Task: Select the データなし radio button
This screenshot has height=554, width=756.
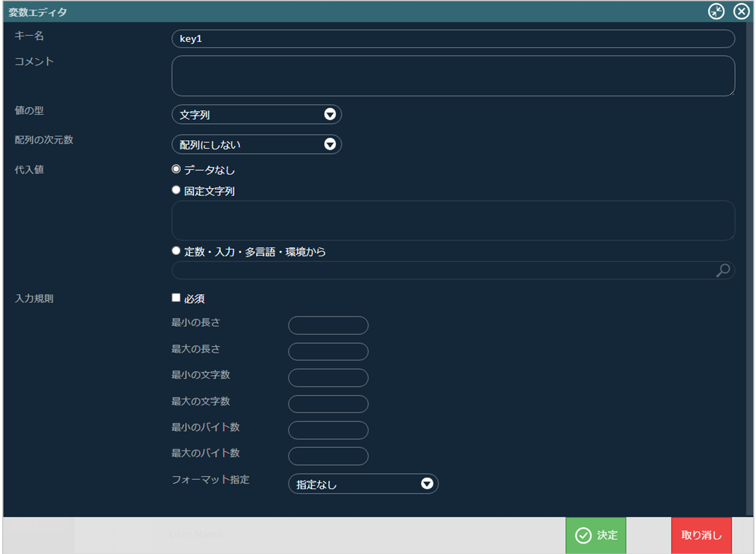Action: click(x=176, y=169)
